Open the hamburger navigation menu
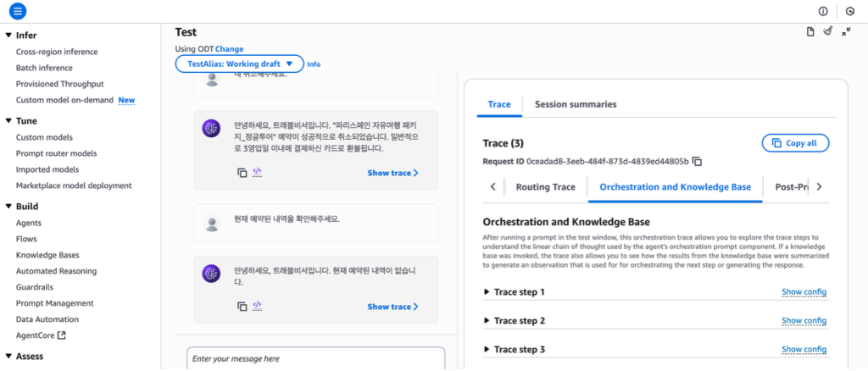Screen dimensions: 868x371 point(19,11)
